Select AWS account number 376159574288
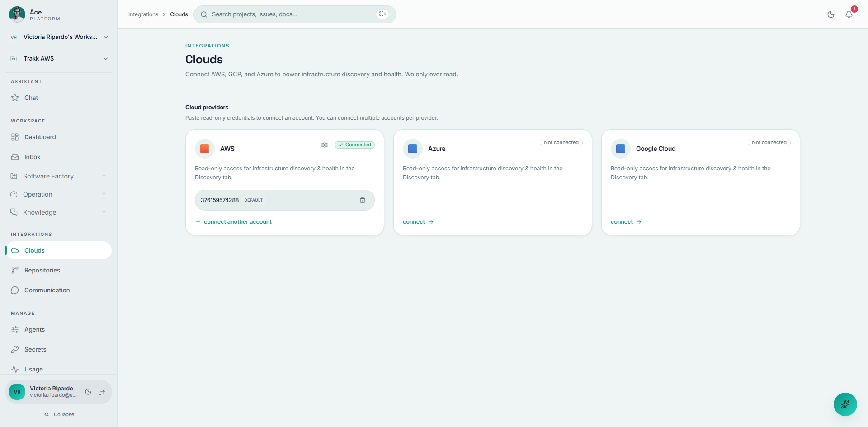Image resolution: width=868 pixels, height=427 pixels. pos(220,200)
